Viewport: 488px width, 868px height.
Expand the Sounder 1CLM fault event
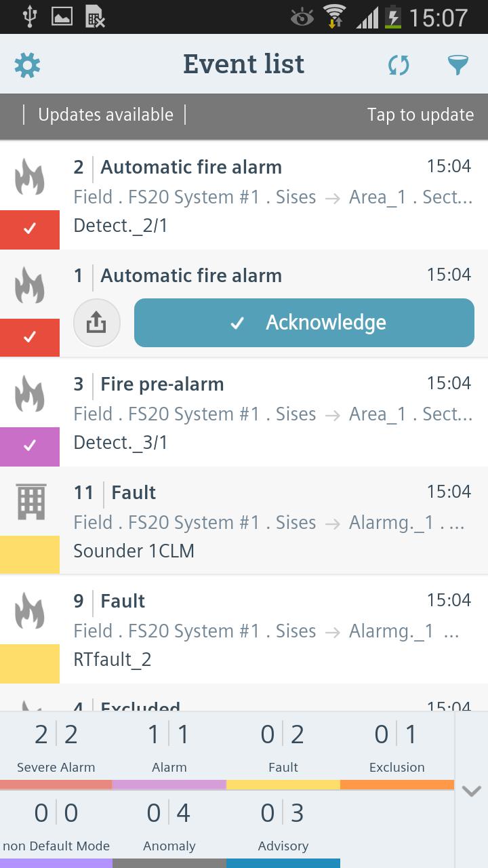pos(244,521)
